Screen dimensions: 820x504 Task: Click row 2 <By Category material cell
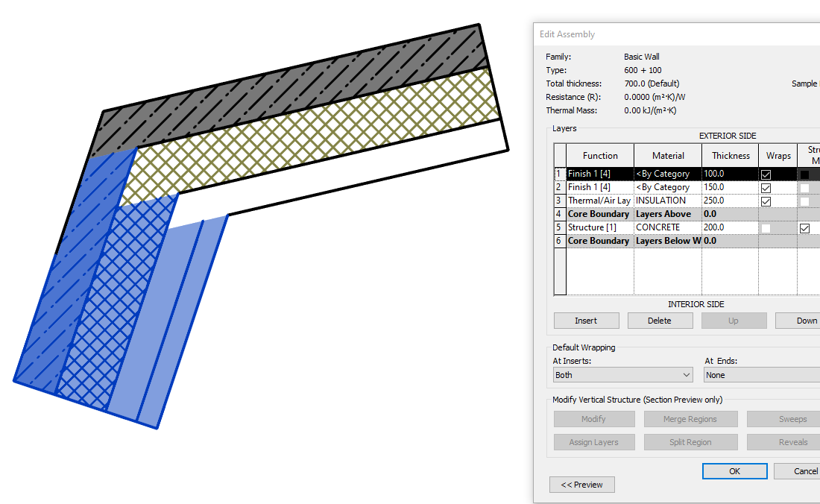pos(668,187)
